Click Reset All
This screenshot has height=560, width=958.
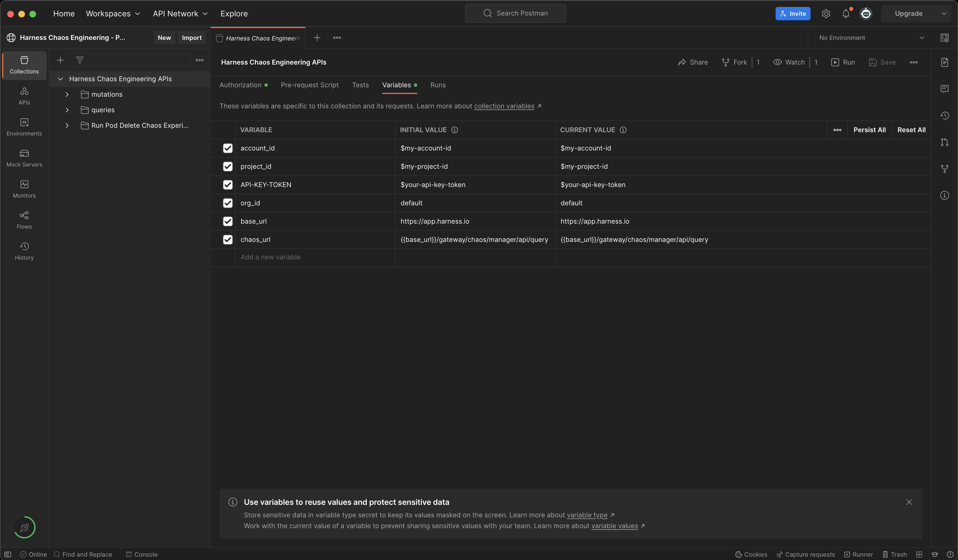tap(911, 130)
